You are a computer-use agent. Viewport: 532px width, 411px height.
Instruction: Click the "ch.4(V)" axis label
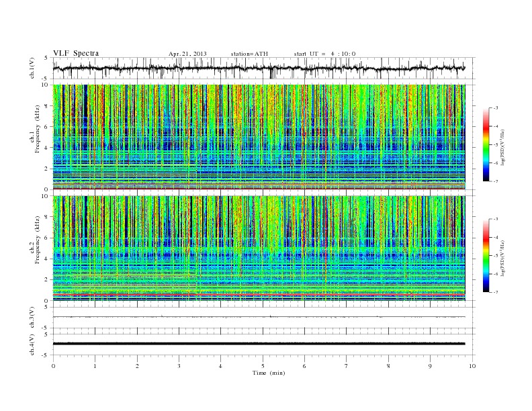click(x=32, y=345)
